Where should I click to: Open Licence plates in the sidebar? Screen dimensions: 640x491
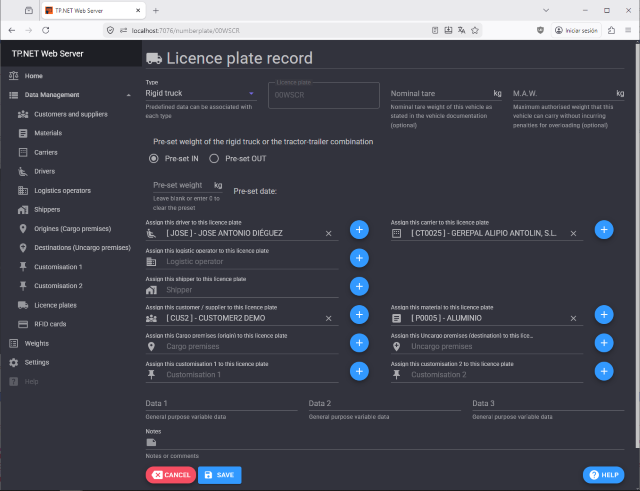[x=55, y=305]
